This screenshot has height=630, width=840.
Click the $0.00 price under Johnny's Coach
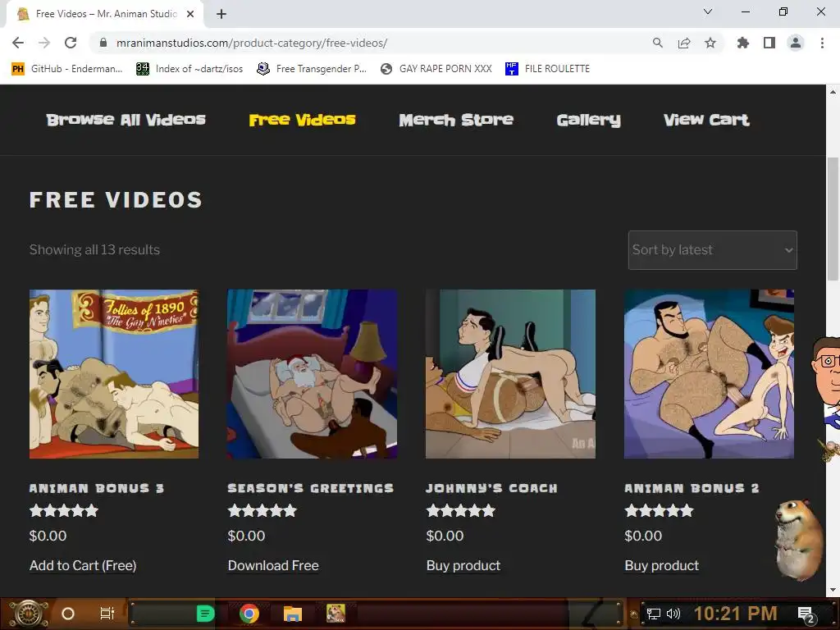(445, 536)
